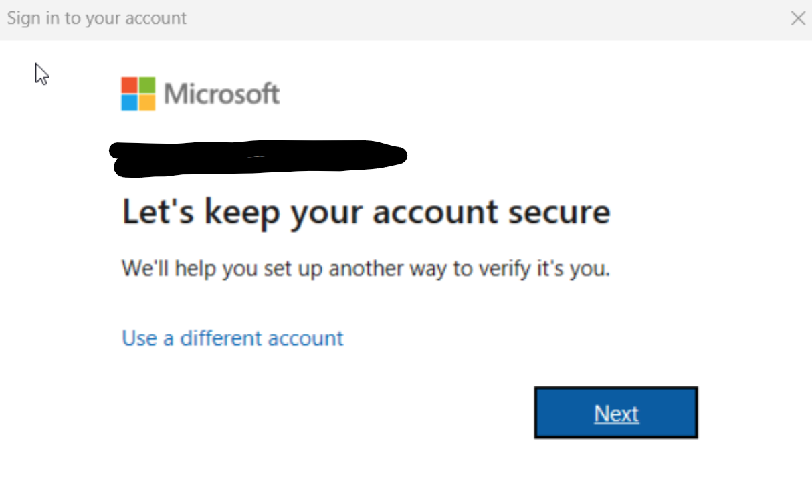Click the Next button
This screenshot has height=504, width=812.
[616, 413]
